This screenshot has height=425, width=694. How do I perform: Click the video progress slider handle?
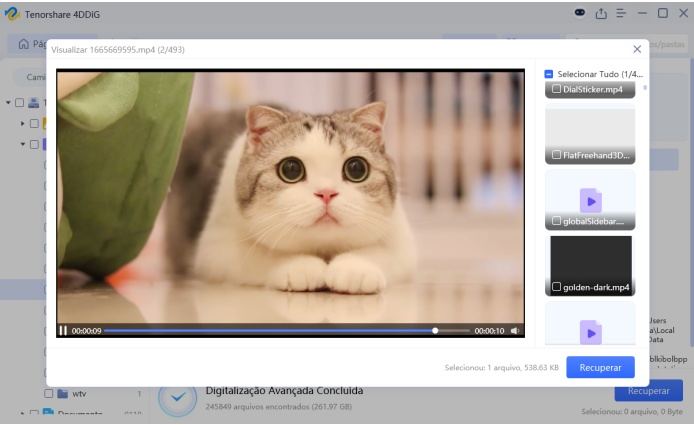pyautogui.click(x=435, y=330)
